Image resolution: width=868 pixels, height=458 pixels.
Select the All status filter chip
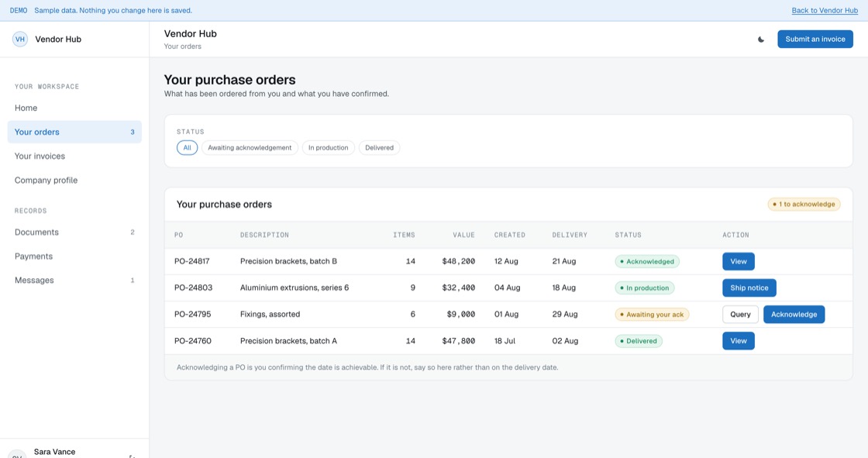[x=187, y=148]
